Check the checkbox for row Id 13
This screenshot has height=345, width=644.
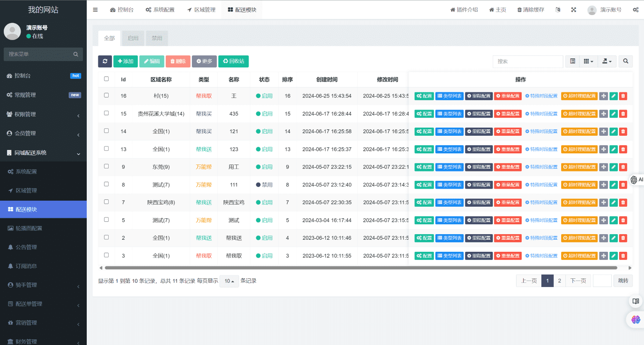(106, 149)
